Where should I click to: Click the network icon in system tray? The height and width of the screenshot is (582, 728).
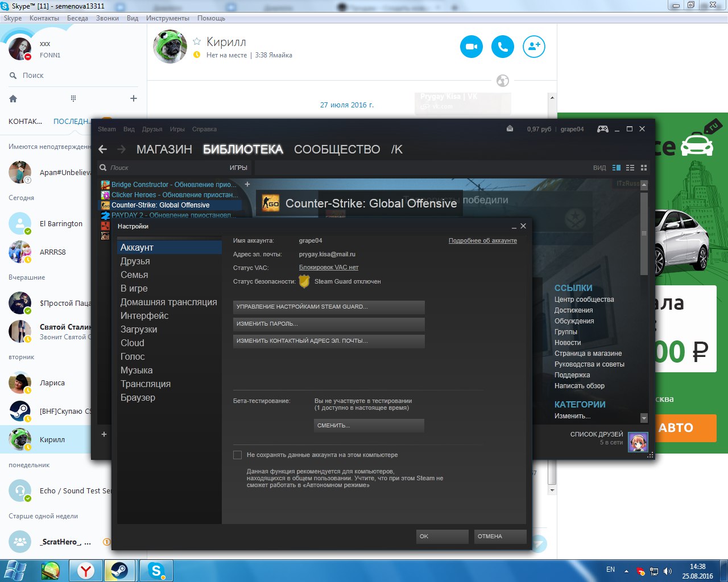pyautogui.click(x=654, y=571)
